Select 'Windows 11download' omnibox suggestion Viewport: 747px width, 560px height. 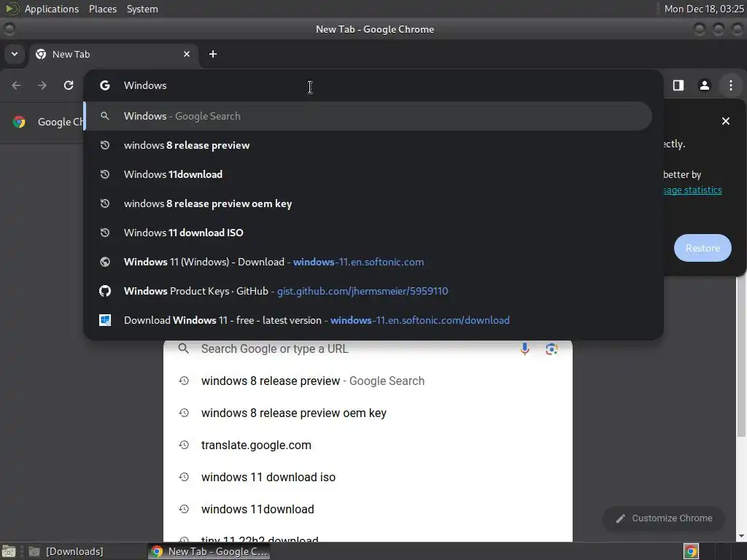(x=368, y=174)
